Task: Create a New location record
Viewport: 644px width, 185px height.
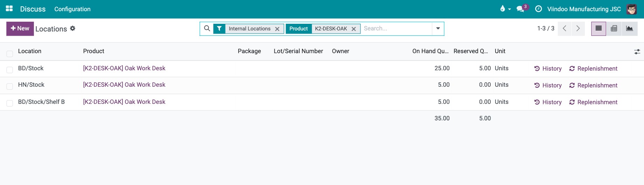Action: (x=20, y=29)
